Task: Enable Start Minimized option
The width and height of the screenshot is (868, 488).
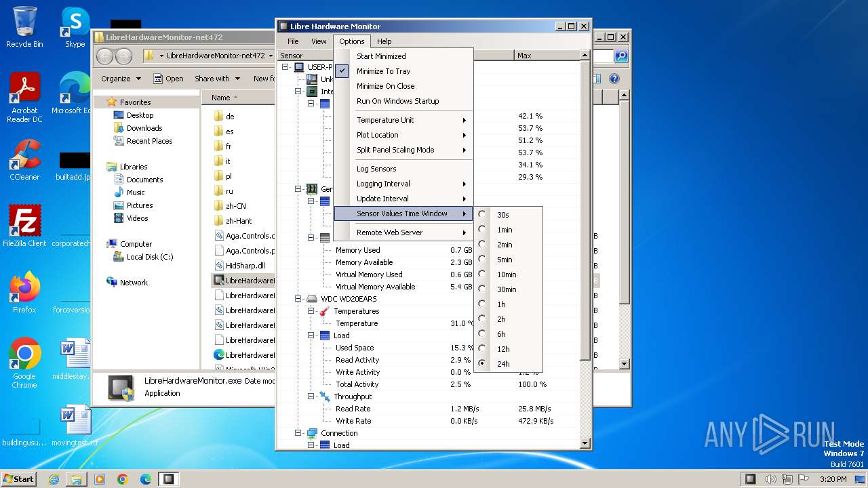Action: [x=403, y=56]
